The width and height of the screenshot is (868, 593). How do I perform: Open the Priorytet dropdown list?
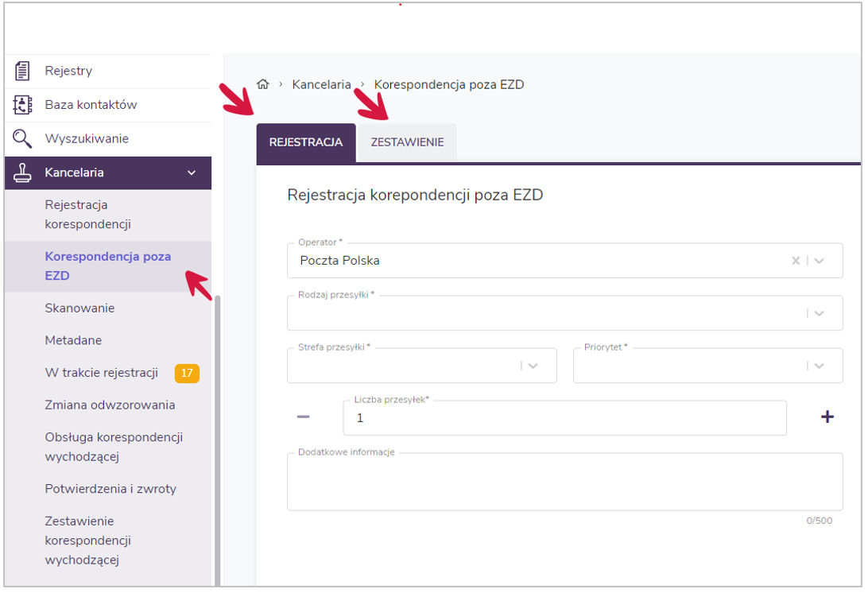(x=820, y=366)
